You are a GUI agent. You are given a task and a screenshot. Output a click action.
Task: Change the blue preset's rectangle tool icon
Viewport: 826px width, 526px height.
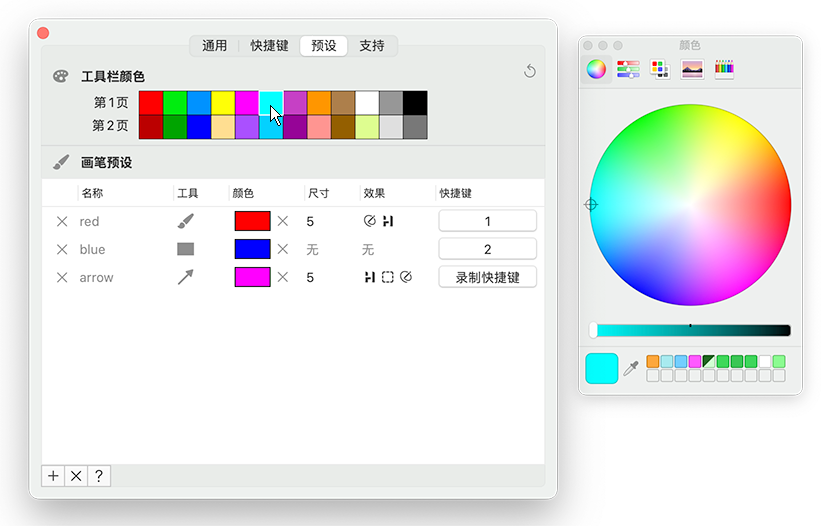185,249
